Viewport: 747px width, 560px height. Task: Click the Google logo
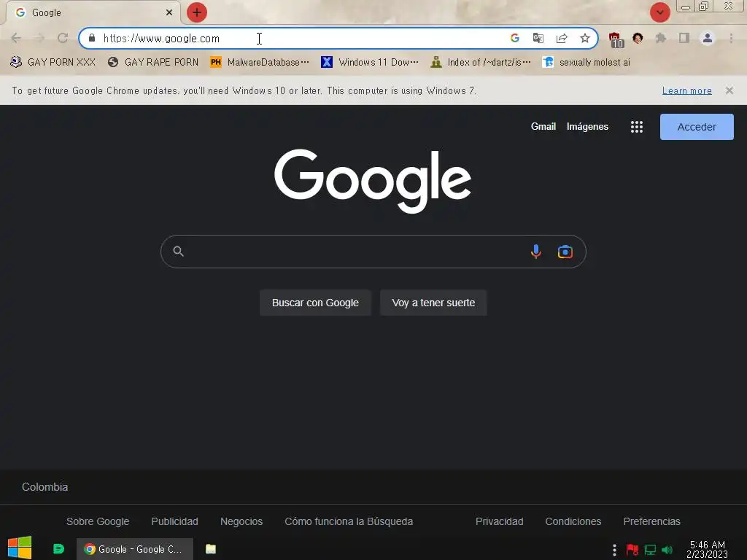[373, 181]
